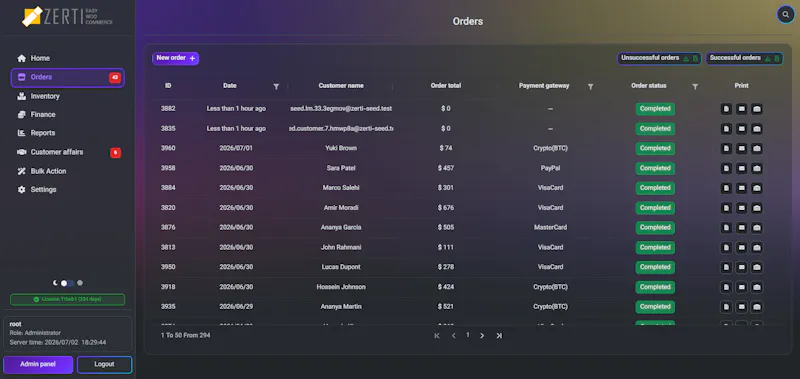The image size is (800, 379).
Task: Click the email seed.lm.33.3egmov@zerti-seed.test
Action: click(x=341, y=109)
